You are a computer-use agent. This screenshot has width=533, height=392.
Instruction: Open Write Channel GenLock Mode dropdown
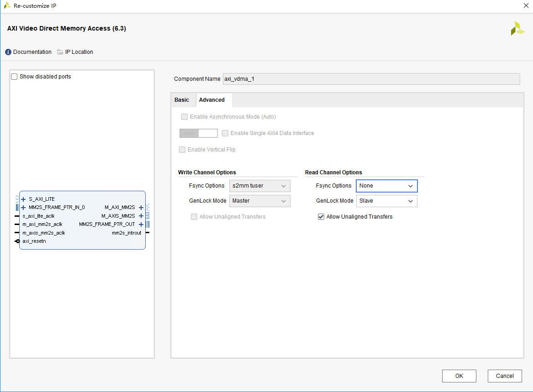coord(260,201)
